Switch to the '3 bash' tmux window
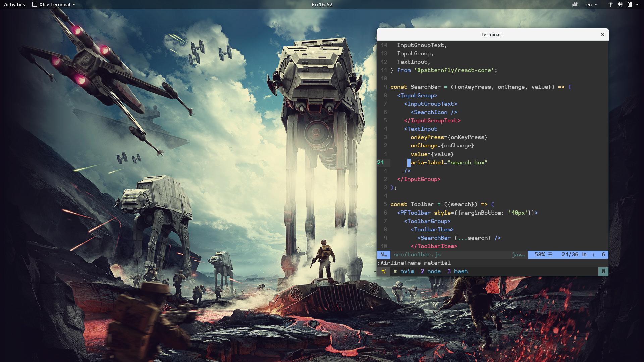644x362 pixels. (x=458, y=271)
